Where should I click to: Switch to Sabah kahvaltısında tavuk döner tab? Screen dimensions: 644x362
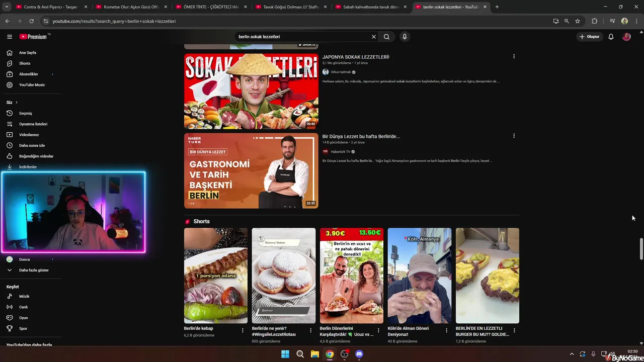point(371,7)
